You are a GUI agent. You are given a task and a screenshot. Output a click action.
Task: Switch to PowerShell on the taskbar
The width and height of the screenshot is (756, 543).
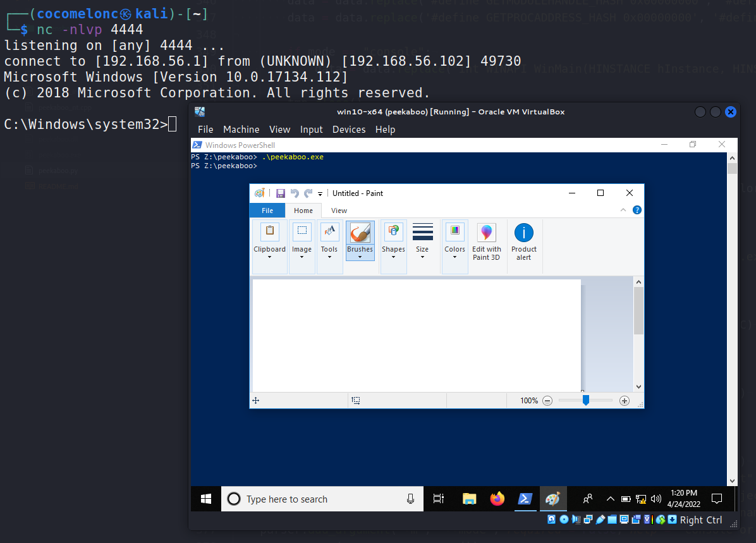[x=525, y=499]
